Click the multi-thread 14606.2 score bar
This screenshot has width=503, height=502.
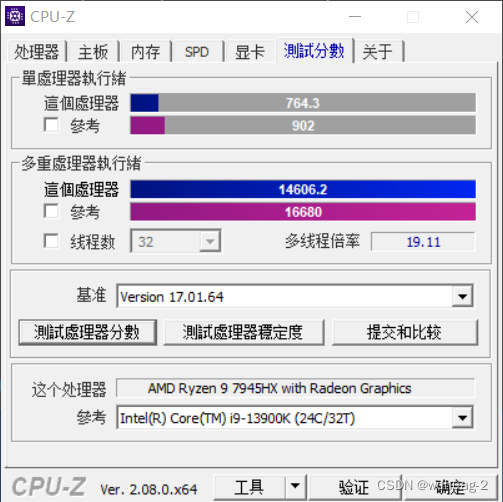tap(303, 189)
